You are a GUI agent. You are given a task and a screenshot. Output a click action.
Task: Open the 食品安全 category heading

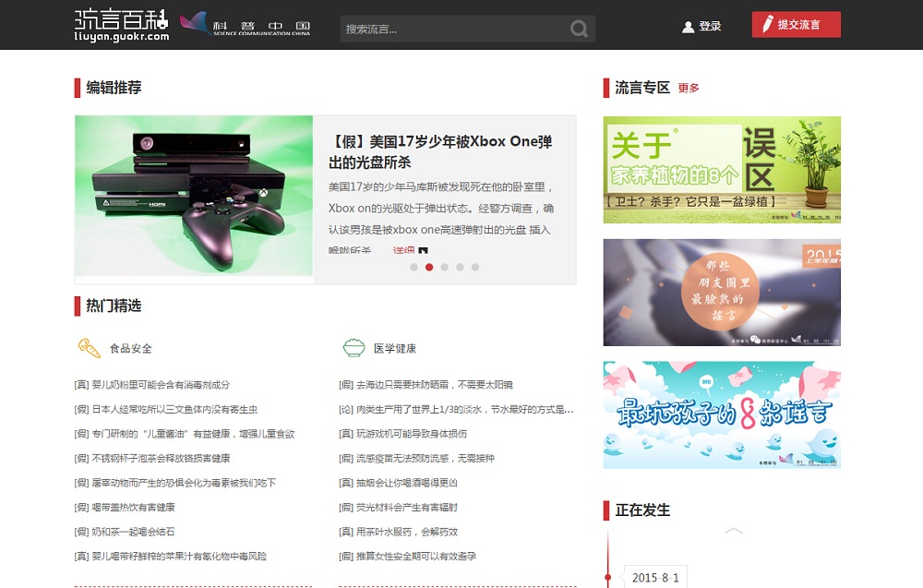click(131, 348)
